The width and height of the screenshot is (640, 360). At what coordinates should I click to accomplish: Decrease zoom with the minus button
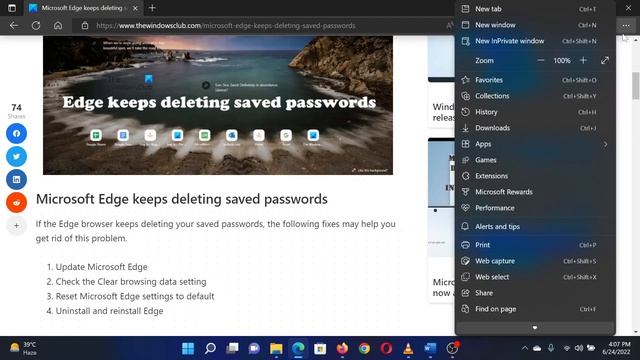click(541, 60)
